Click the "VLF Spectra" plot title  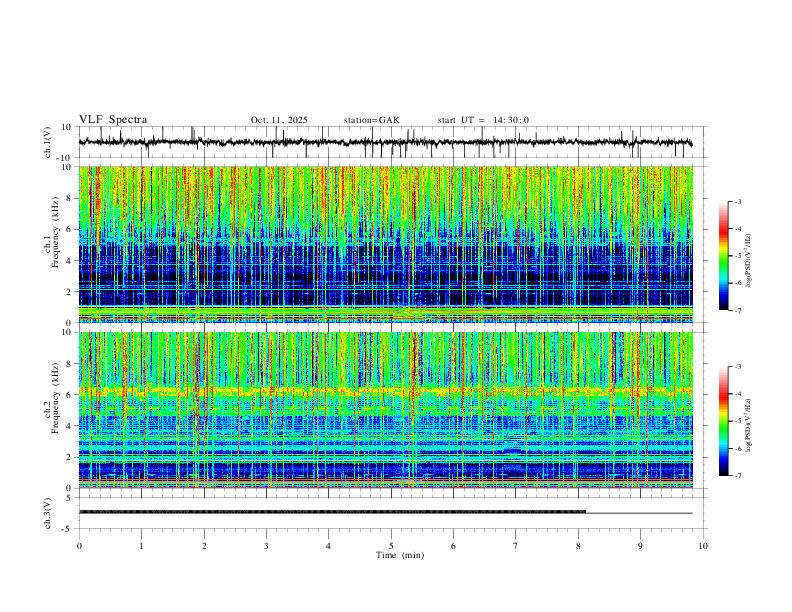click(x=113, y=120)
